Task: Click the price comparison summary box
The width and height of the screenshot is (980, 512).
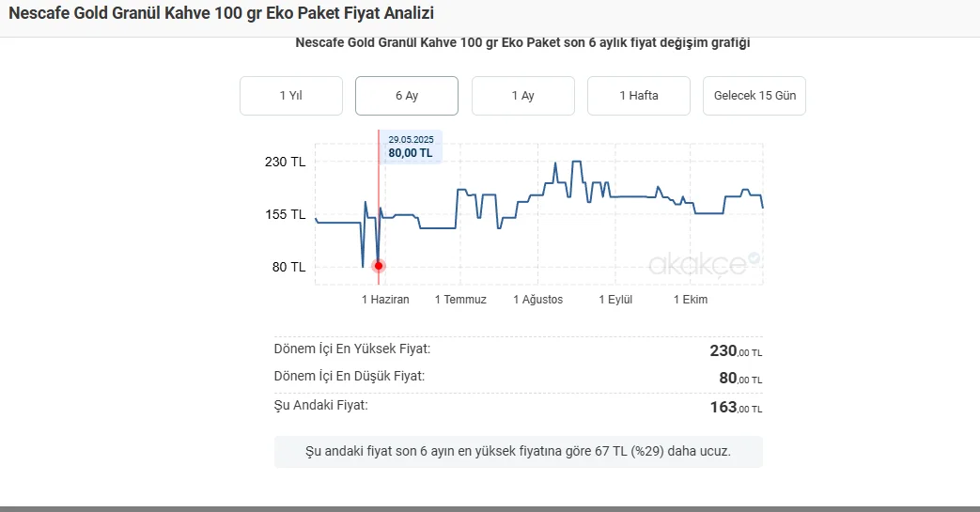Action: pyautogui.click(x=518, y=451)
